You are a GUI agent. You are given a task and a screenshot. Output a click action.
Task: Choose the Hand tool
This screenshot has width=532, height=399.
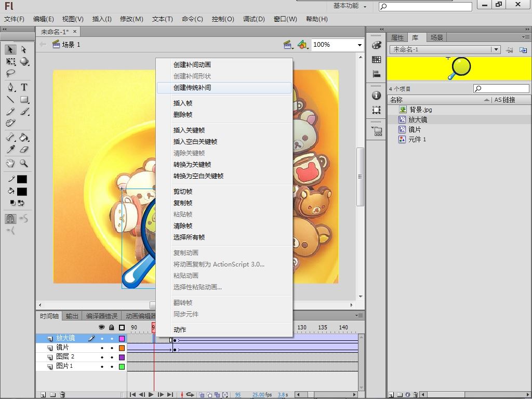10,163
